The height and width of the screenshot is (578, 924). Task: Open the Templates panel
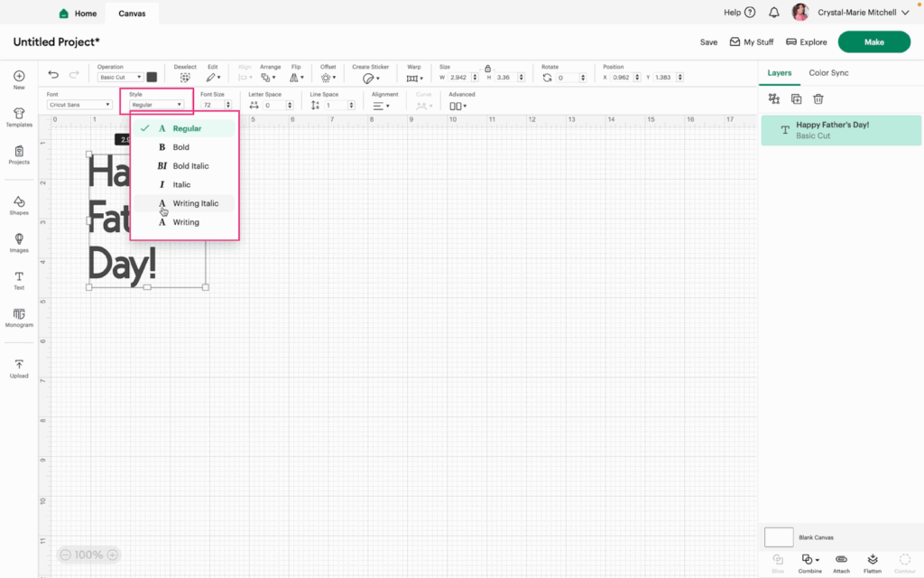19,117
